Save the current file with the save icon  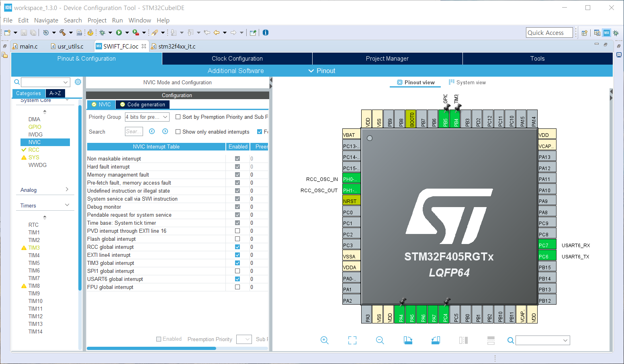tap(24, 32)
